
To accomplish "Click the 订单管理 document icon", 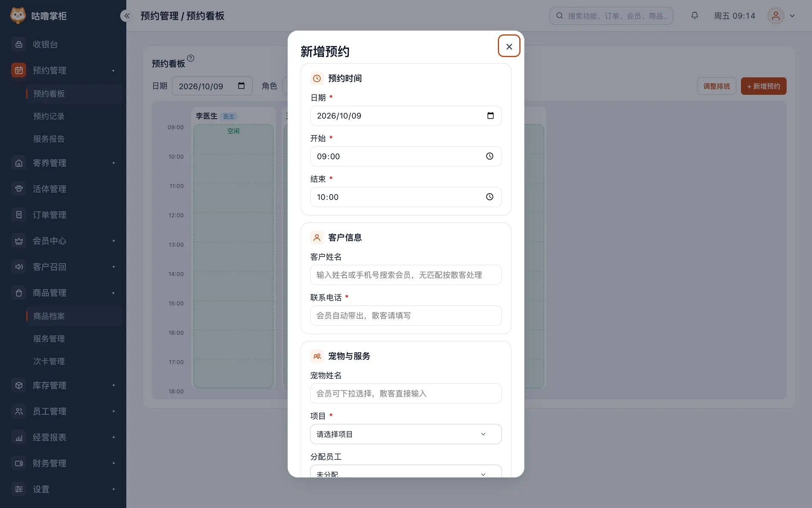I will click(19, 215).
